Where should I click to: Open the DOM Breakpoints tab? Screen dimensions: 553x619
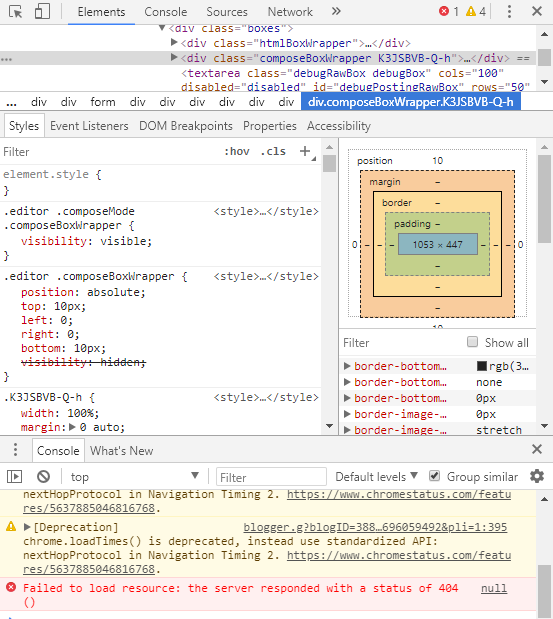pos(186,126)
